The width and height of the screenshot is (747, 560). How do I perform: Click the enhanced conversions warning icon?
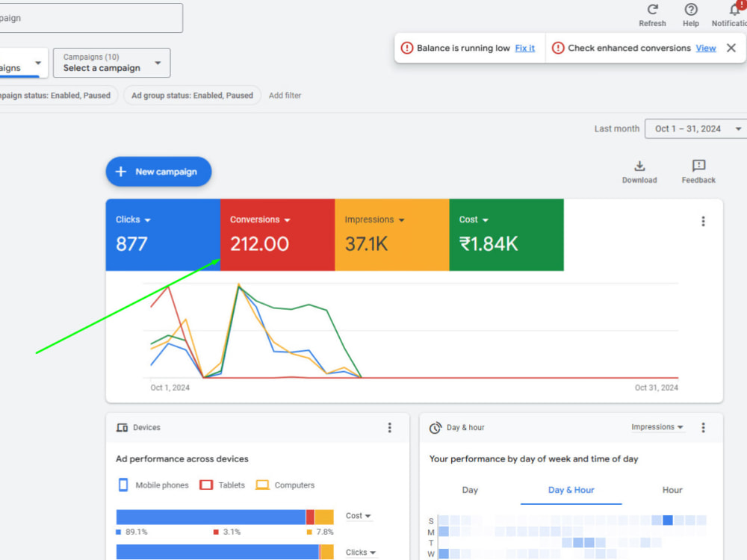pyautogui.click(x=558, y=48)
